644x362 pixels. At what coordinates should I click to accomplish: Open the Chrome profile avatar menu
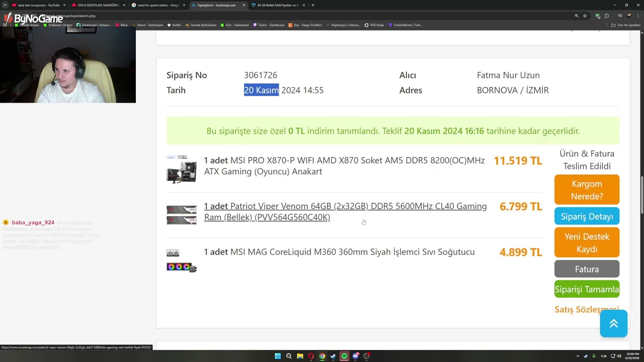coord(629,16)
